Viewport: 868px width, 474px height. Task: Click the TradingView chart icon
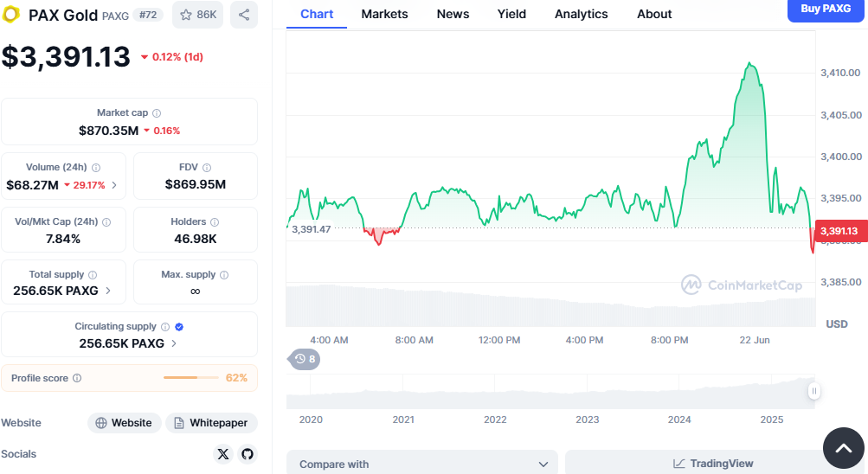click(x=678, y=464)
